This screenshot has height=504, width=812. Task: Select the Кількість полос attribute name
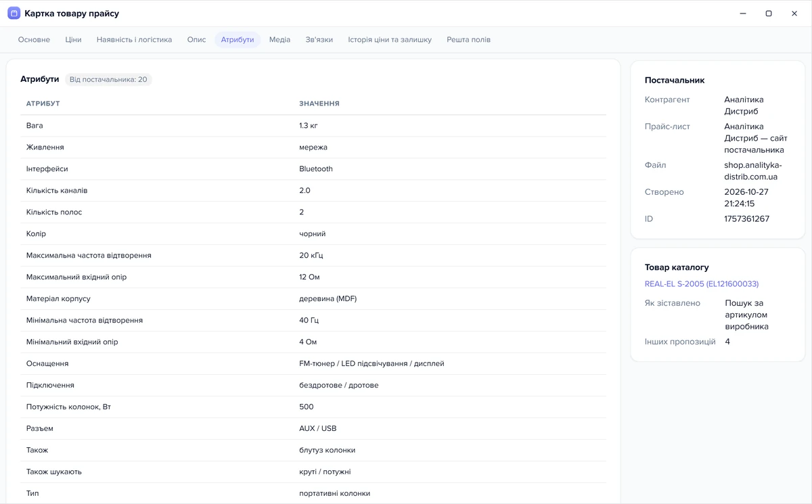(54, 212)
